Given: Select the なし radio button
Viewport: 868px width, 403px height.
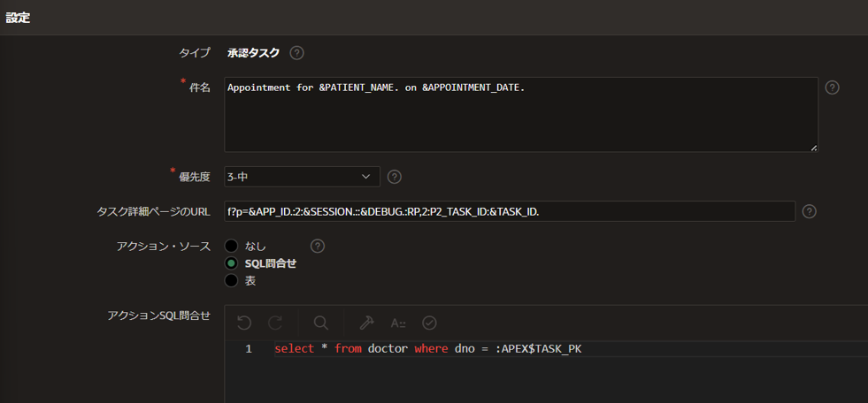Looking at the screenshot, I should coord(231,246).
